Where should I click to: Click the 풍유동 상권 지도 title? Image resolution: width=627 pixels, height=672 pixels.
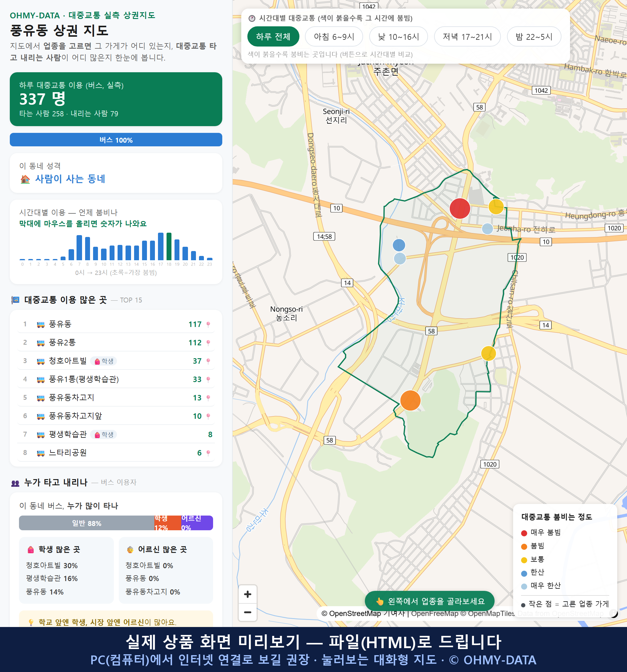click(x=59, y=30)
